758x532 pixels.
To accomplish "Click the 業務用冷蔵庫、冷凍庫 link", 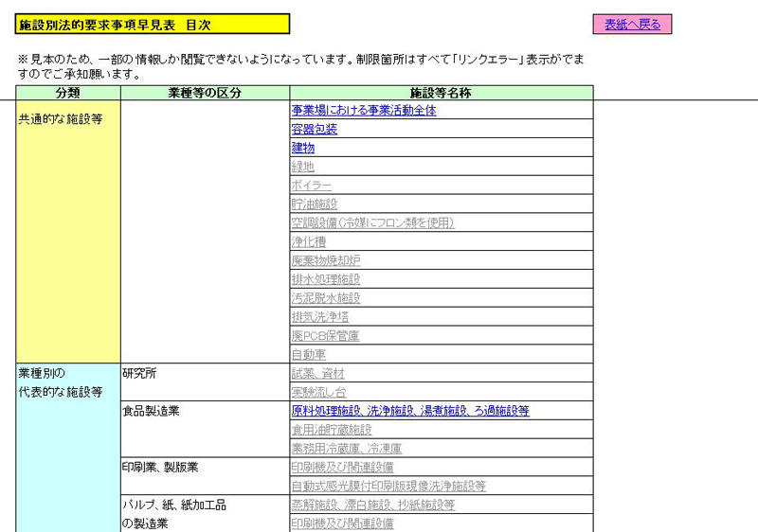I will click(347, 449).
